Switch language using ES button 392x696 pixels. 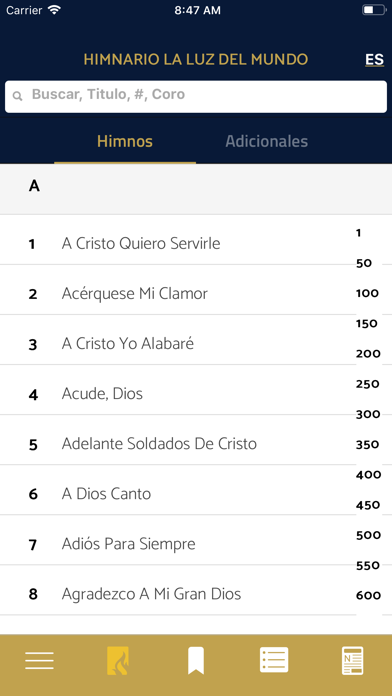(x=374, y=60)
